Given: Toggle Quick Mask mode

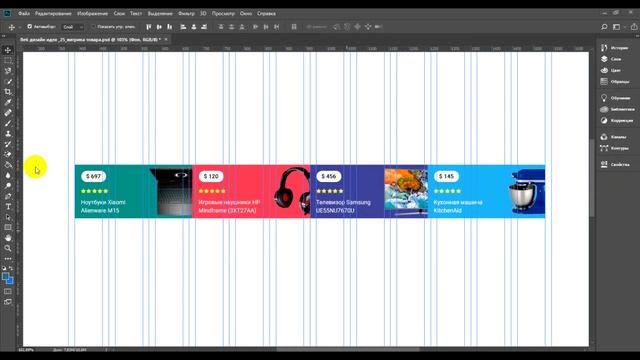Looking at the screenshot, I should click(x=8, y=291).
